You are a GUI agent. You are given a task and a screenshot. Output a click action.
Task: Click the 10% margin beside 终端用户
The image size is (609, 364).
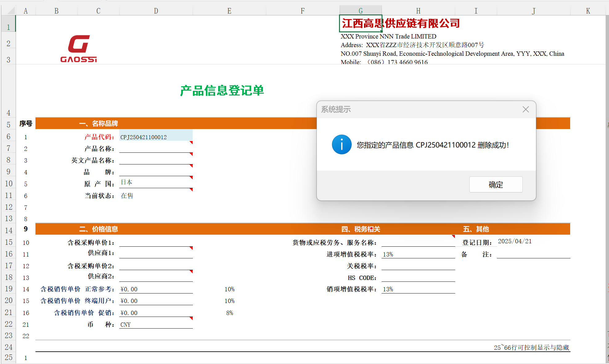230,301
